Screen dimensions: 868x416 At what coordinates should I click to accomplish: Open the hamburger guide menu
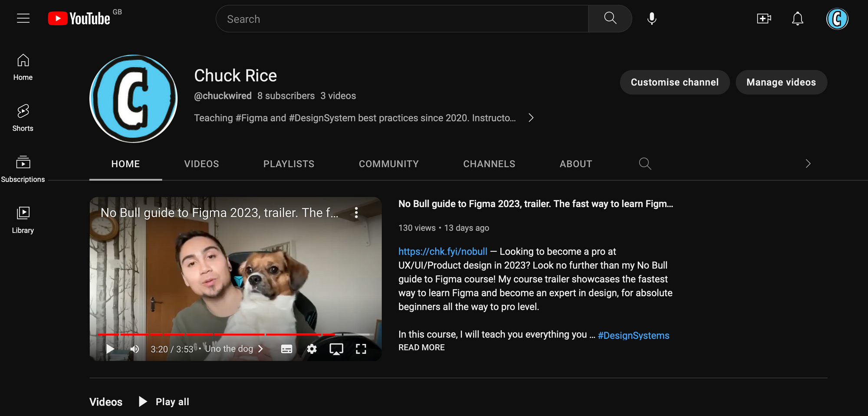pyautogui.click(x=23, y=18)
